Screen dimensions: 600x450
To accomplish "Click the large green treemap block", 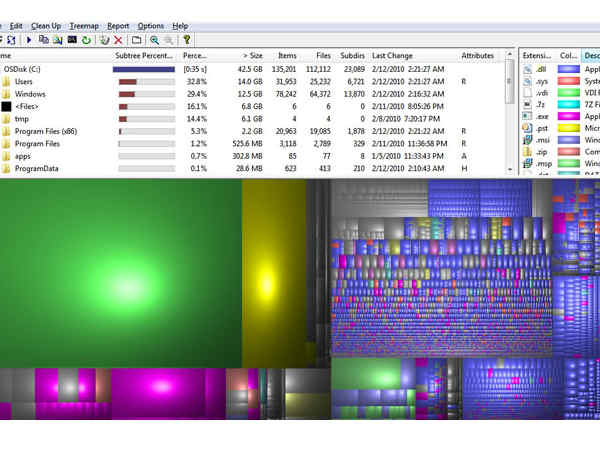I will click(121, 274).
